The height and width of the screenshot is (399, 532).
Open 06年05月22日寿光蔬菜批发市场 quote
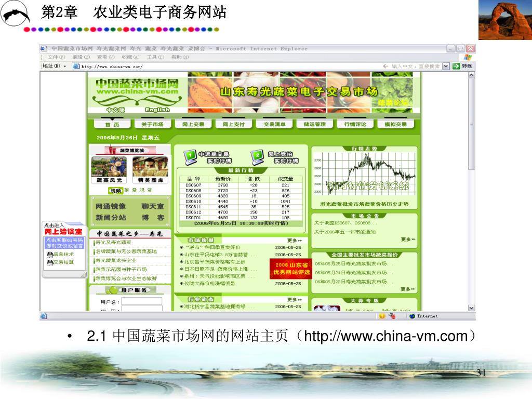[354, 282]
